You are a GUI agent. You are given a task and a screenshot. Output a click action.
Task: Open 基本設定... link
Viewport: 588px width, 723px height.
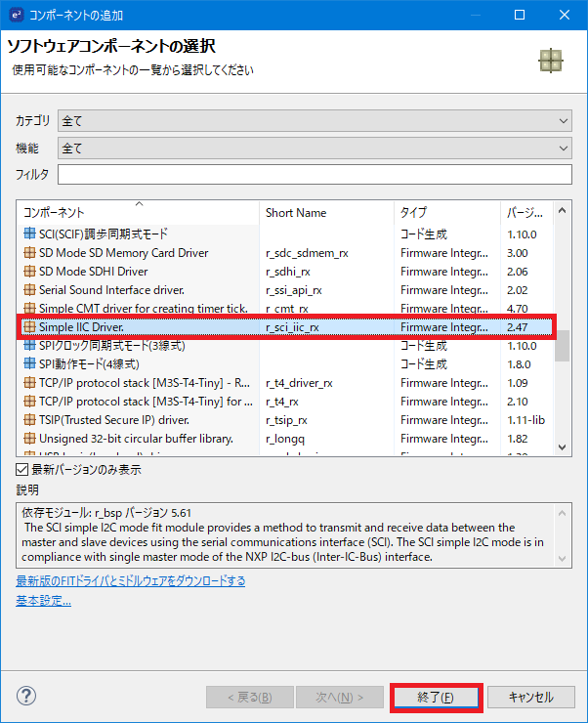(x=43, y=600)
